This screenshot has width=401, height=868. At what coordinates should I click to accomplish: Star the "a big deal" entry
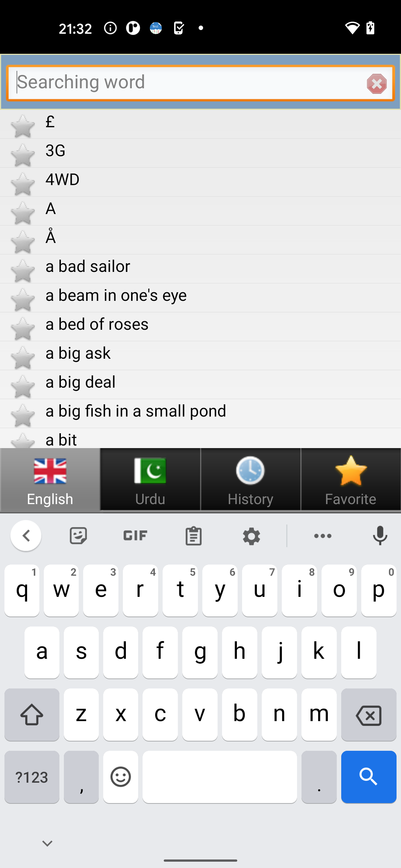[23, 386]
